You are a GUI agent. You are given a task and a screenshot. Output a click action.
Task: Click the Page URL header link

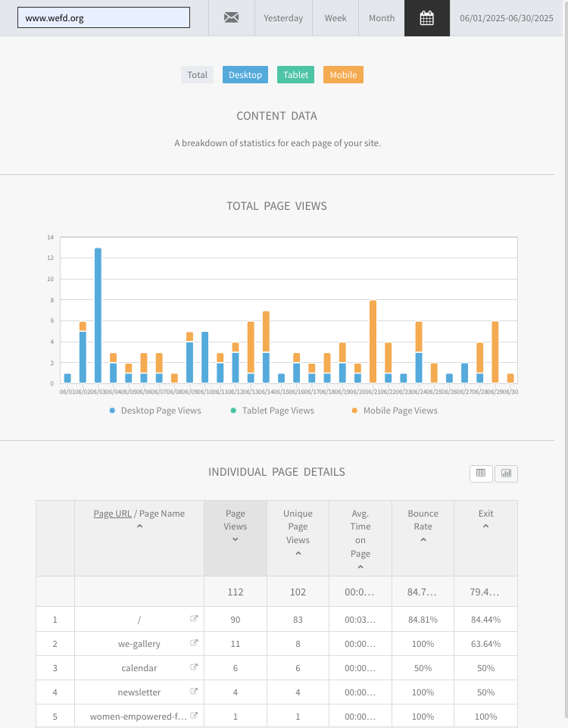pos(112,514)
